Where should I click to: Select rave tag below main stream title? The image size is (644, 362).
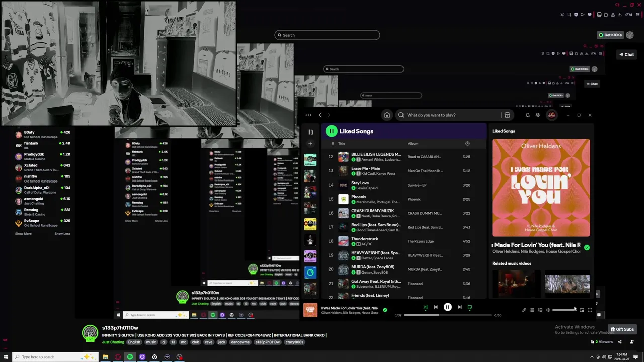[x=209, y=342]
